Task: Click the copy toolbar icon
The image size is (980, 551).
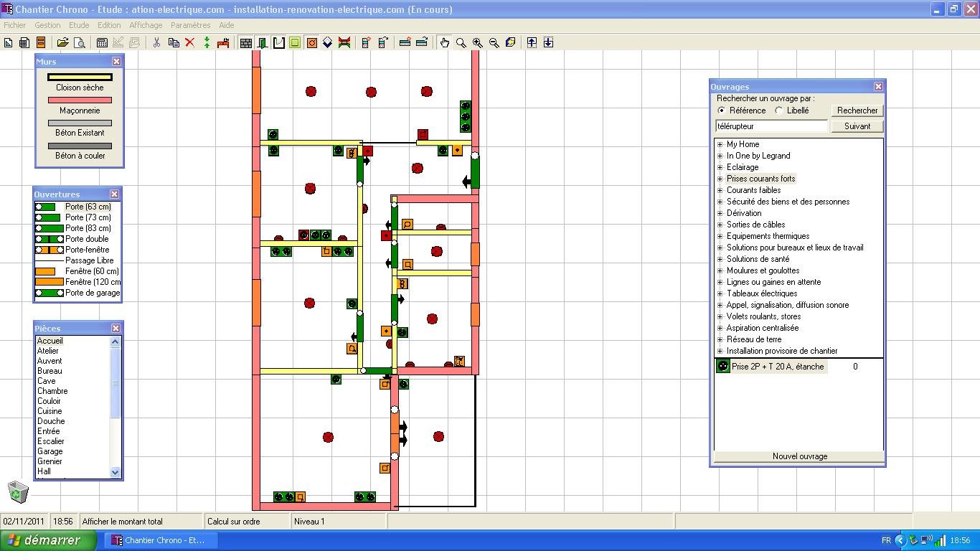Action: [173, 43]
